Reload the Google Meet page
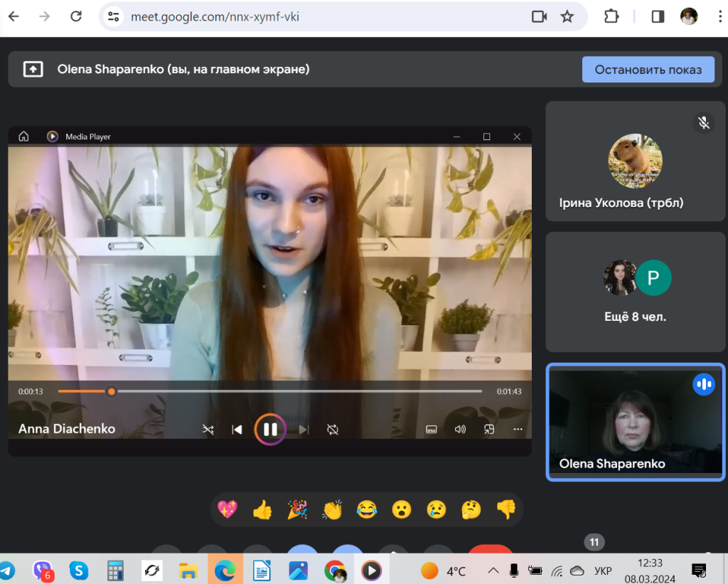This screenshot has width=728, height=584. [x=76, y=17]
